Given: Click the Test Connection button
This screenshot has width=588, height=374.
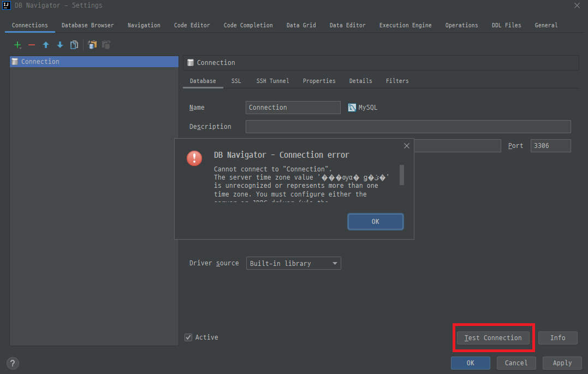Looking at the screenshot, I should click(493, 337).
